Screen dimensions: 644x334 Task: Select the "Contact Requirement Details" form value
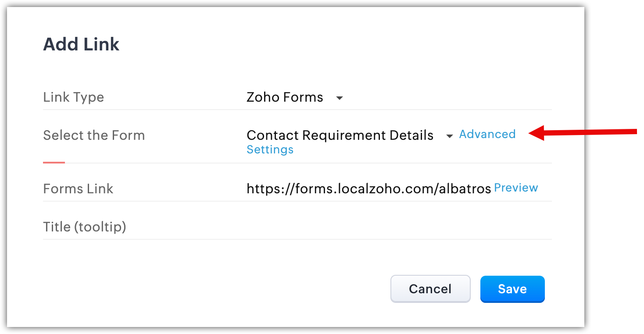click(x=340, y=135)
